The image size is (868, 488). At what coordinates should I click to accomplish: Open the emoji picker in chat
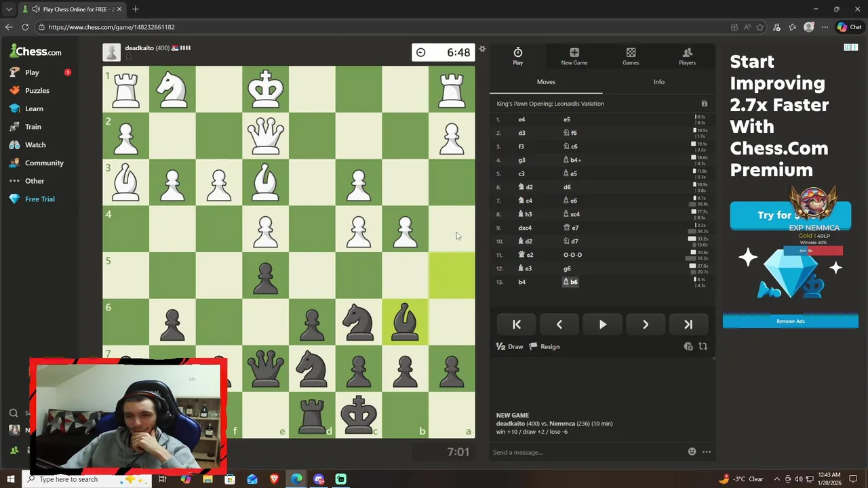692,451
